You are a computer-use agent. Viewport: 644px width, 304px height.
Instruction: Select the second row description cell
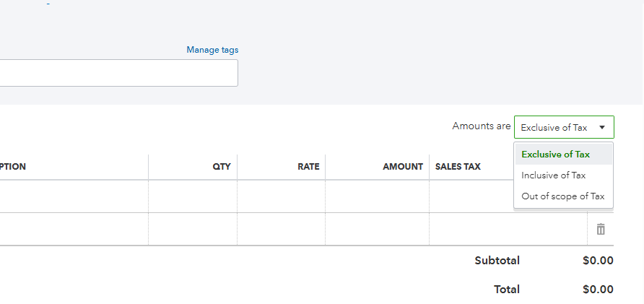(72, 229)
